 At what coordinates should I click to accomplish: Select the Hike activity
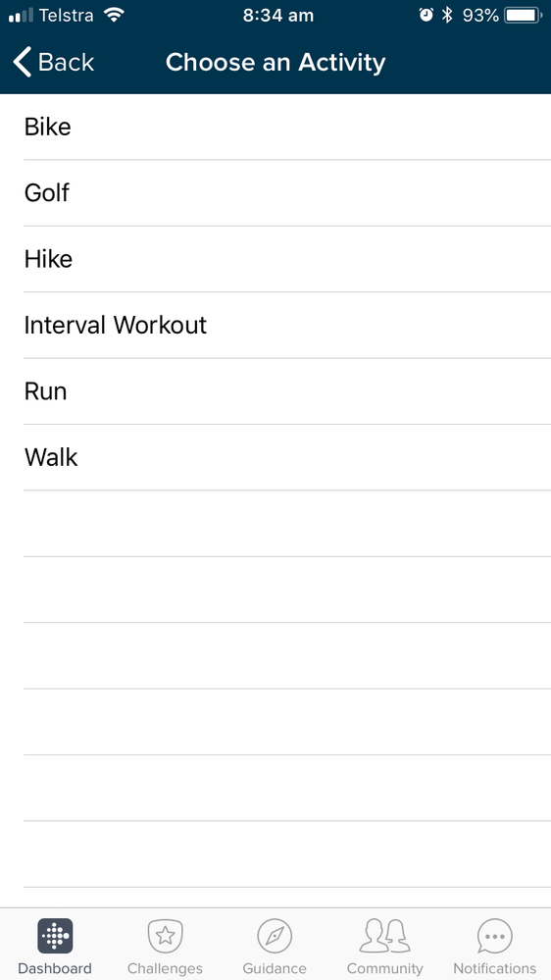pos(287,259)
